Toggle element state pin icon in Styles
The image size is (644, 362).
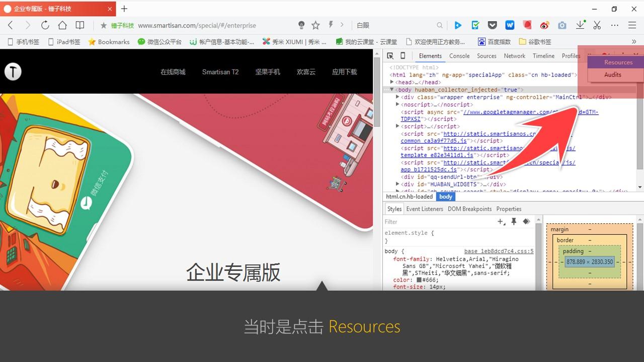514,222
